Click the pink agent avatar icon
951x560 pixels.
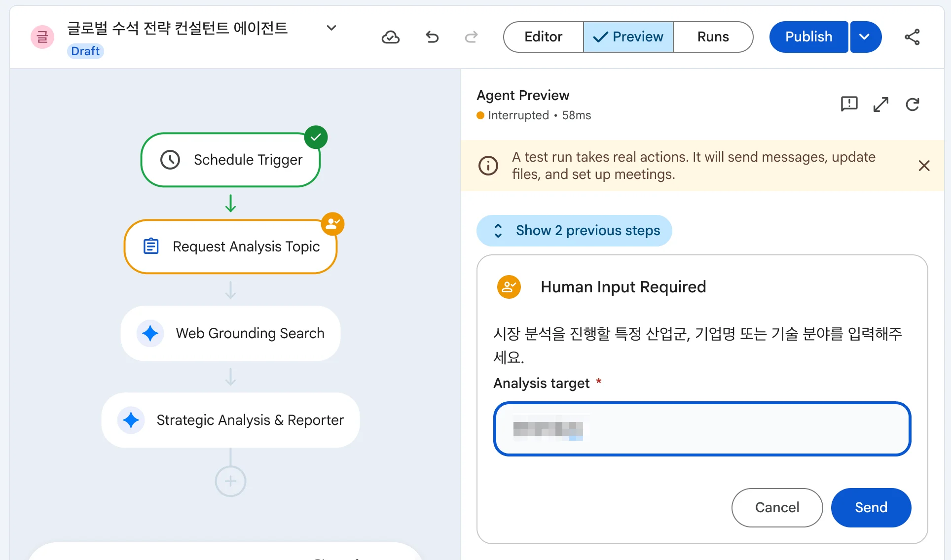point(42,37)
